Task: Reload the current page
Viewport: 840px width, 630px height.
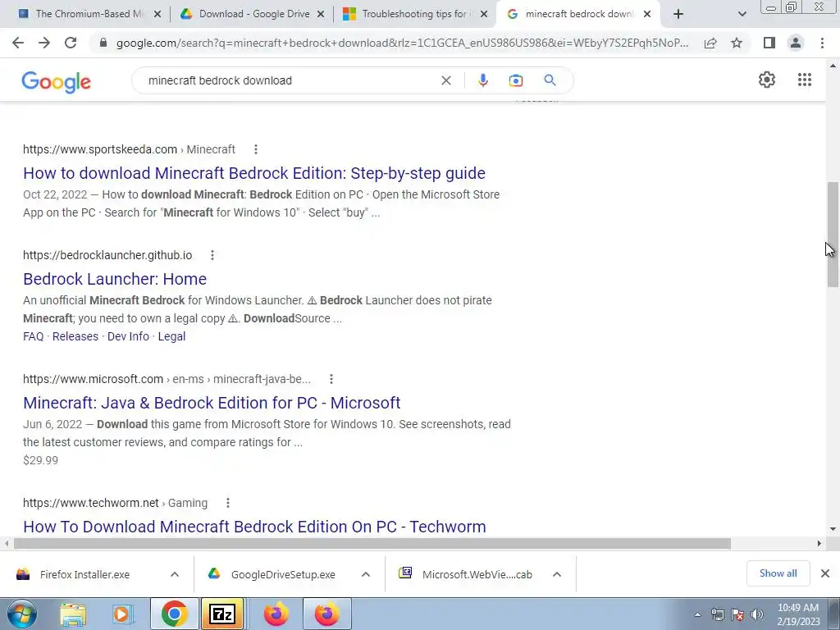Action: pos(71,43)
